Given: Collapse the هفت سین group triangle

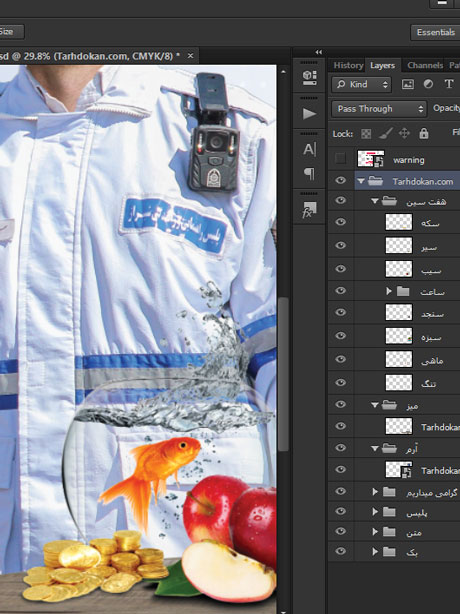Looking at the screenshot, I should tap(375, 201).
